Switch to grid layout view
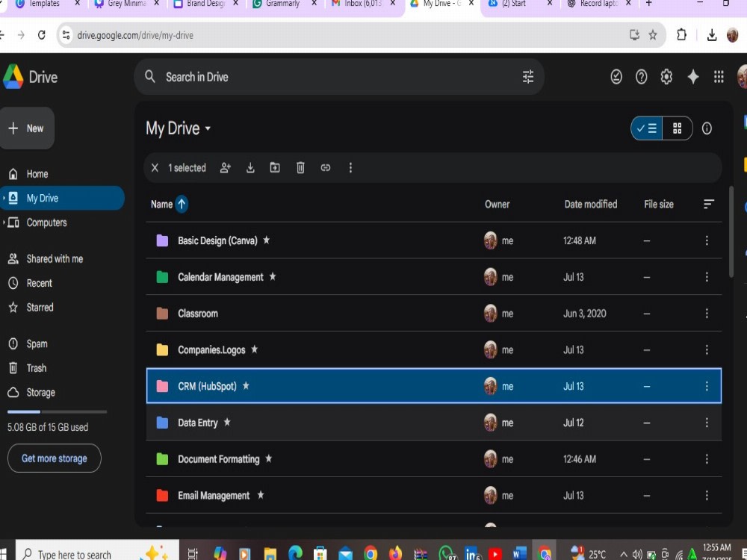The height and width of the screenshot is (560, 747). coord(677,128)
